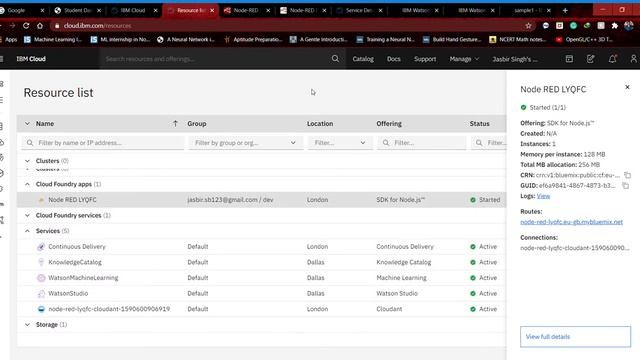This screenshot has width=640, height=360.
Task: Click the Status filter input
Action: tap(489, 143)
